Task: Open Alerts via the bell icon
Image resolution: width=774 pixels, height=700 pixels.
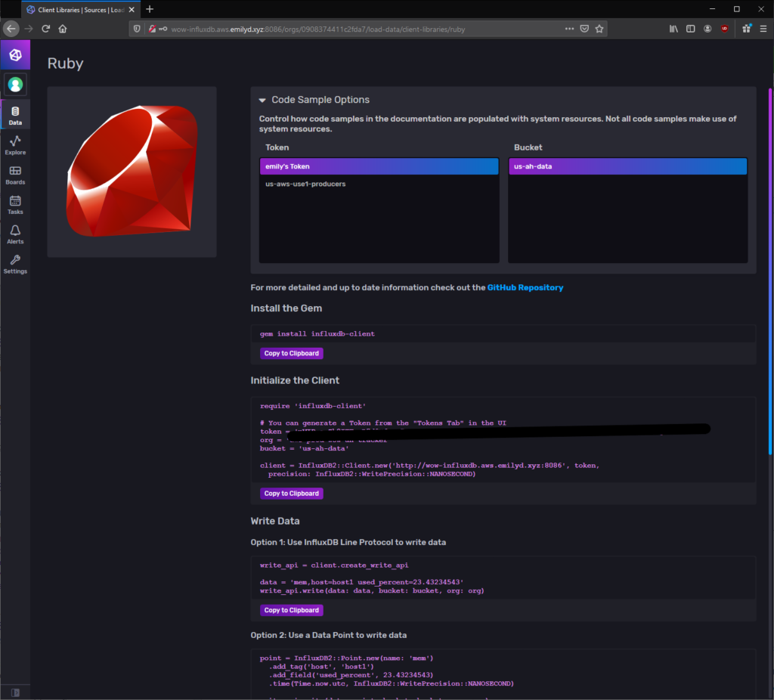Action: 15,233
